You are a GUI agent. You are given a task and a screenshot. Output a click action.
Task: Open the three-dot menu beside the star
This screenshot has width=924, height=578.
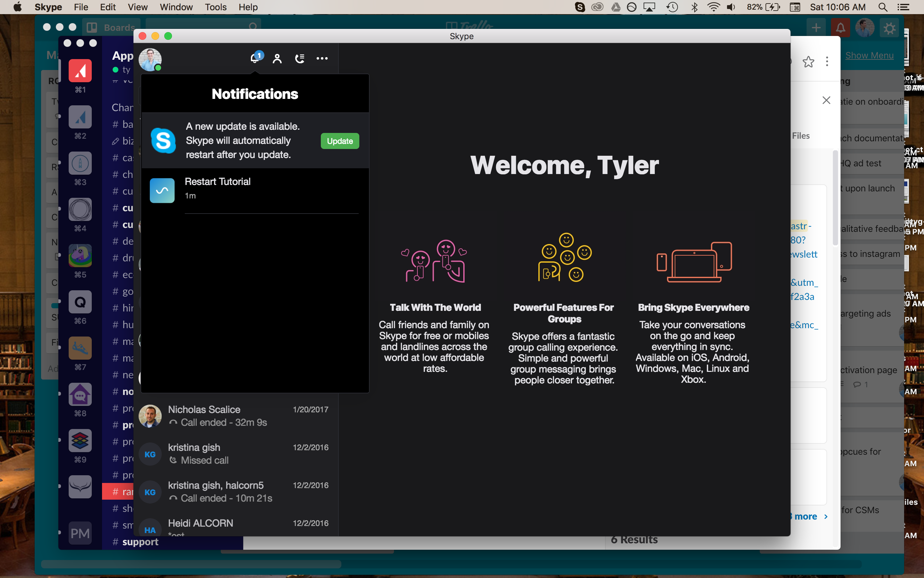[x=827, y=62]
